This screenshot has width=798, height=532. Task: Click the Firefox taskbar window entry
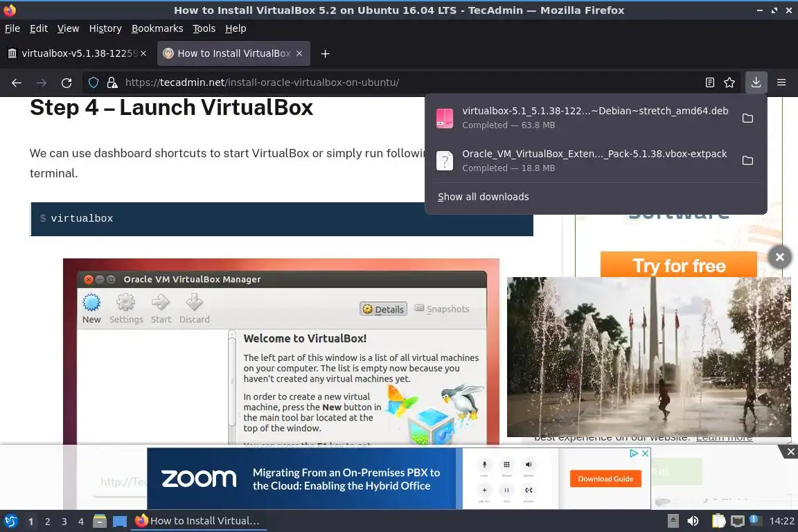pos(199,521)
